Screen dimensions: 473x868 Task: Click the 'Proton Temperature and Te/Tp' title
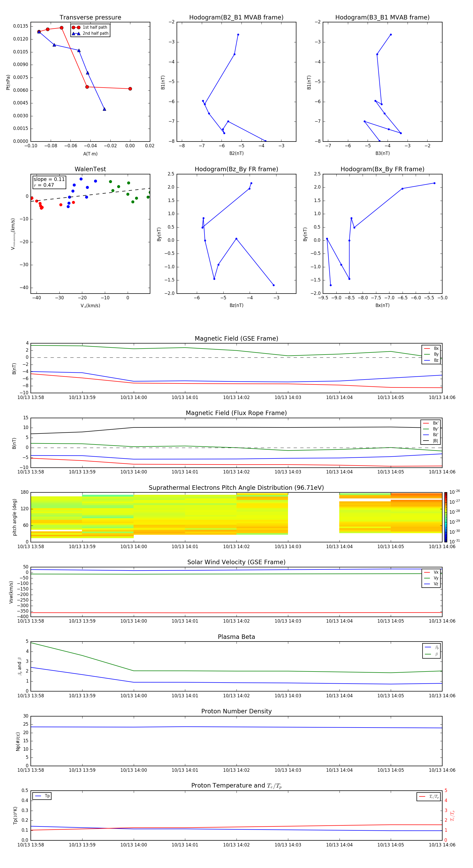pyautogui.click(x=236, y=786)
